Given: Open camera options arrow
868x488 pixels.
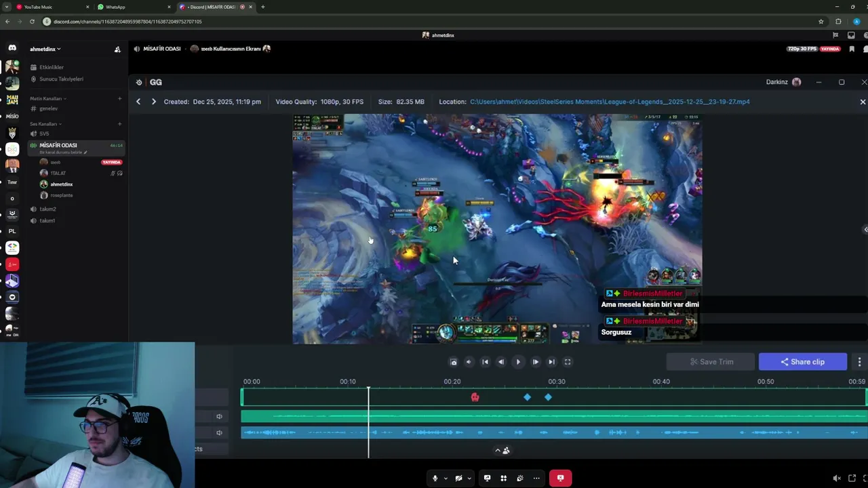Looking at the screenshot, I should (469, 479).
